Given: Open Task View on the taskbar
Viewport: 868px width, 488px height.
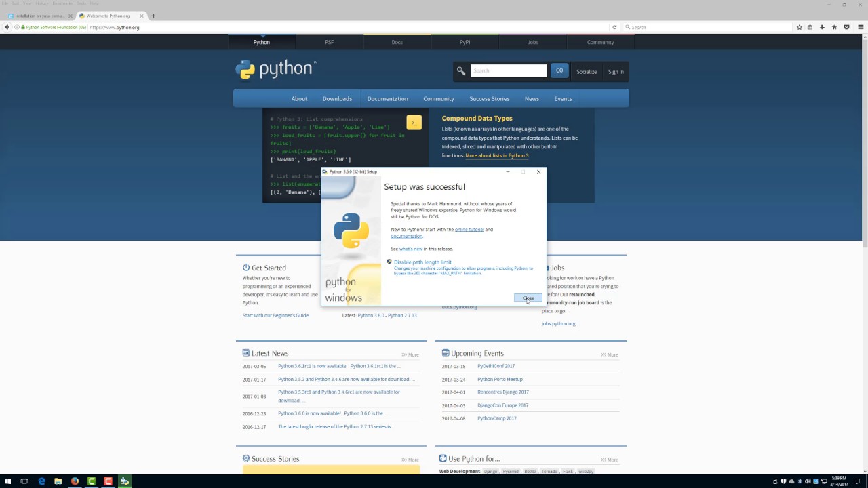Looking at the screenshot, I should click(24, 481).
